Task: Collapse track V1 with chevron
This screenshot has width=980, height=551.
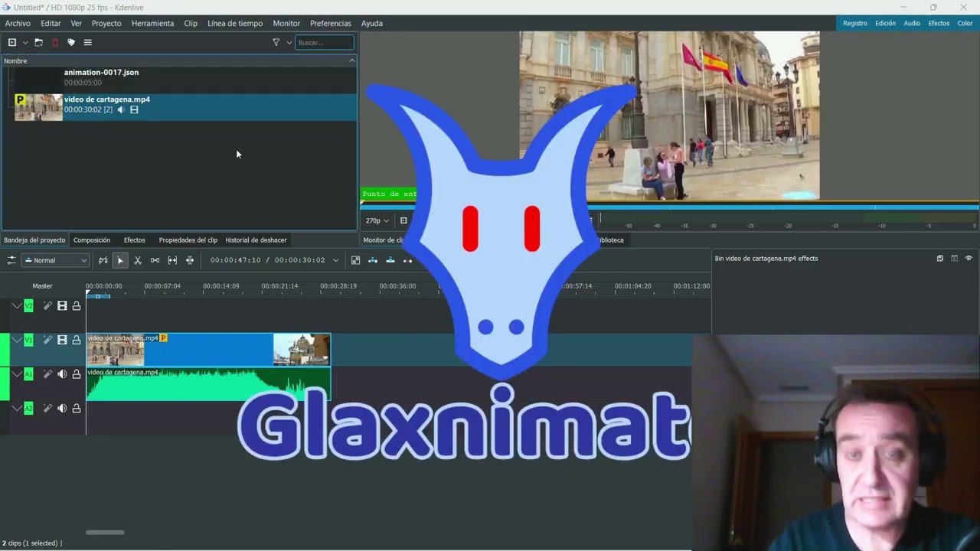Action: tap(16, 340)
